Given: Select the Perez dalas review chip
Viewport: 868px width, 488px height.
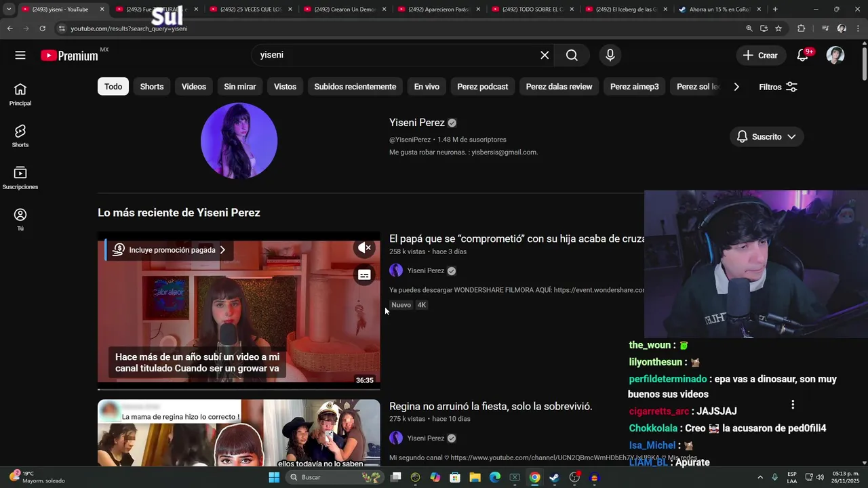Looking at the screenshot, I should tap(559, 87).
